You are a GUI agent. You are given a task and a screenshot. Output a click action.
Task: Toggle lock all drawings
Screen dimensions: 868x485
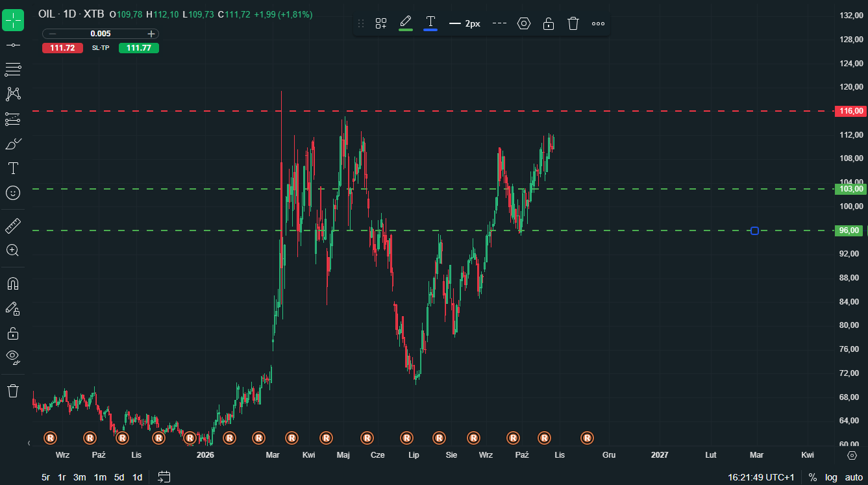point(13,333)
